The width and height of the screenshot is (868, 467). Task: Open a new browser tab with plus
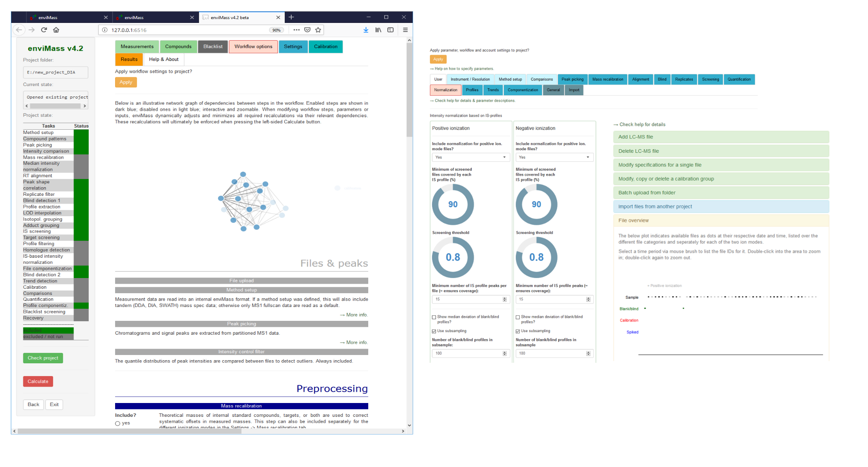point(291,17)
